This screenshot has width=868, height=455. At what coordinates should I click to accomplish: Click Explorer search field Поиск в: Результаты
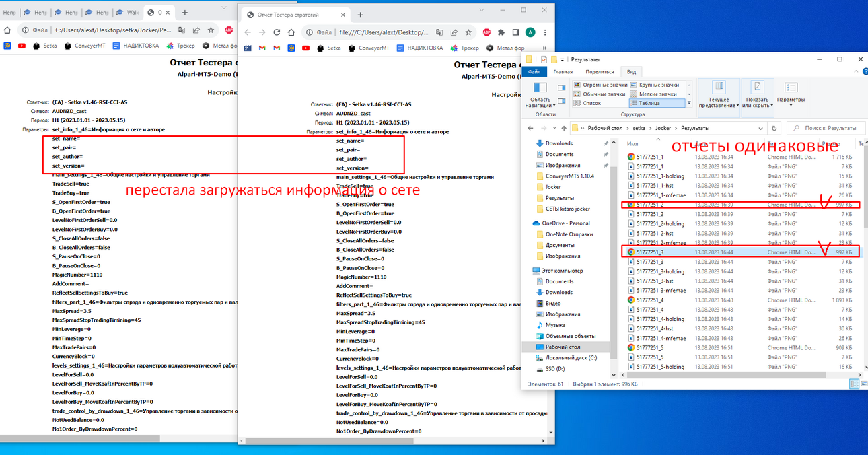coord(826,128)
